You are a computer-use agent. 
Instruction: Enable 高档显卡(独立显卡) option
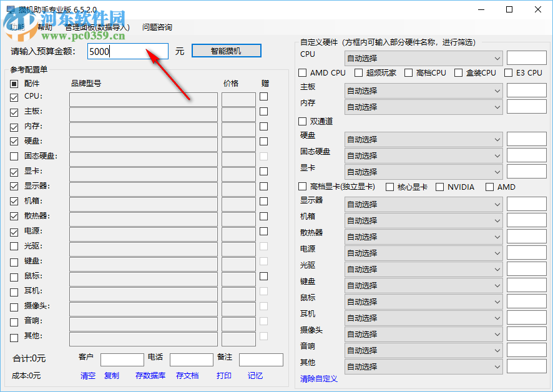tap(301, 187)
